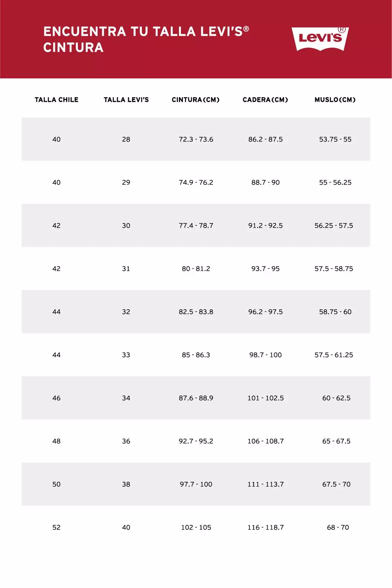The width and height of the screenshot is (392, 588).
Task: Click thigh value 68 - 70
Action: [338, 528]
